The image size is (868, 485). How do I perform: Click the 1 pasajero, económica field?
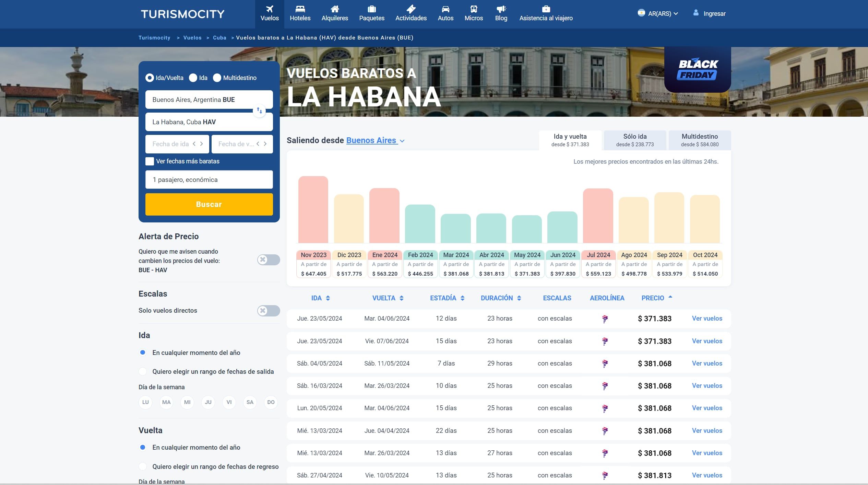(209, 180)
